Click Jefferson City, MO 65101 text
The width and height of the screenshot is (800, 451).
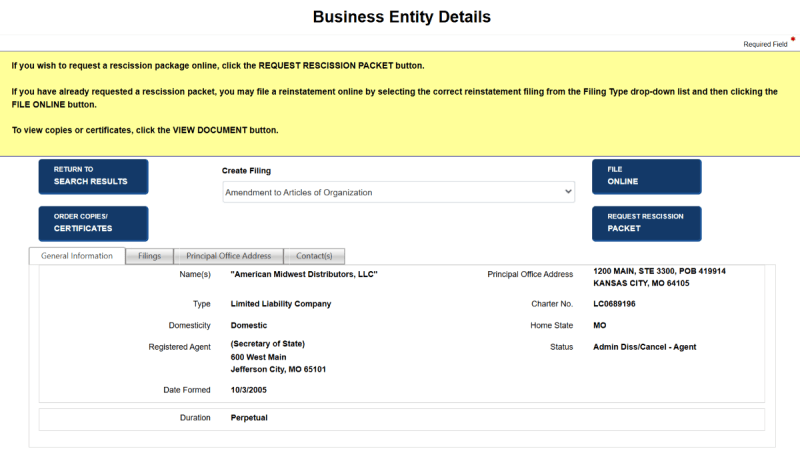click(278, 369)
